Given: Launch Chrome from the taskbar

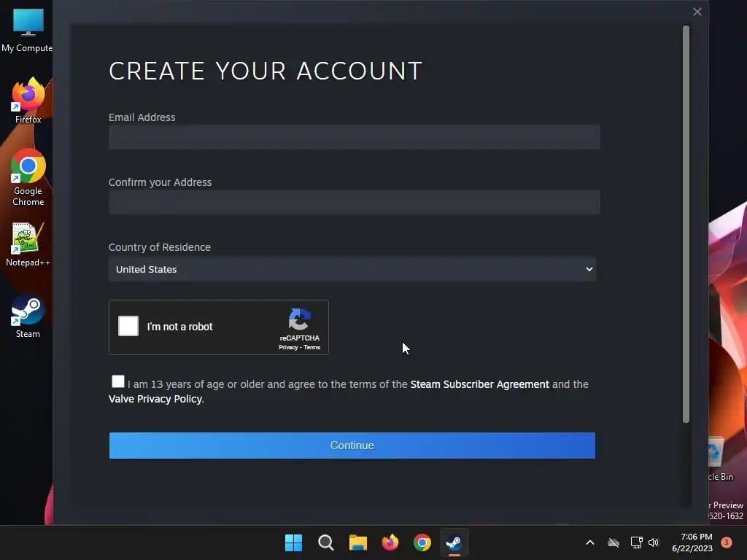Looking at the screenshot, I should click(x=422, y=542).
